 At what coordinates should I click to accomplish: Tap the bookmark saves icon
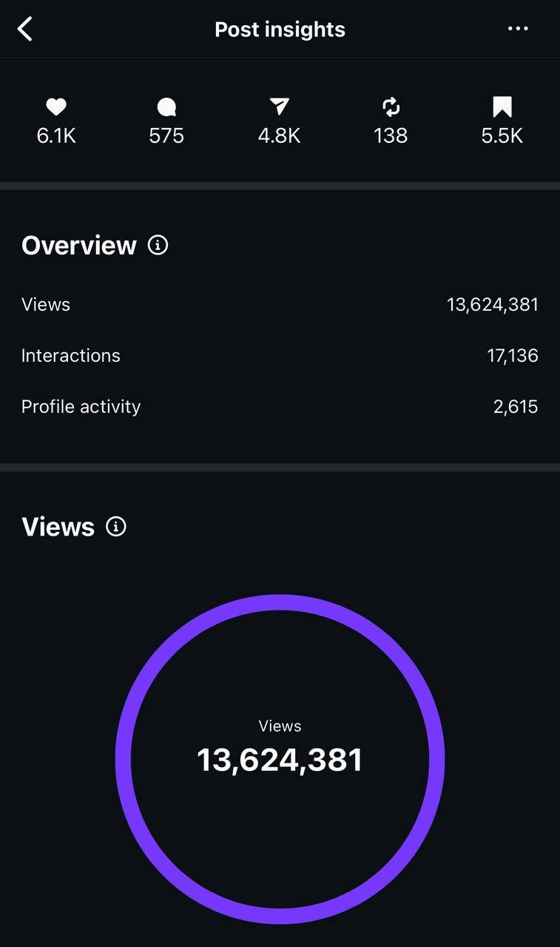tap(502, 108)
